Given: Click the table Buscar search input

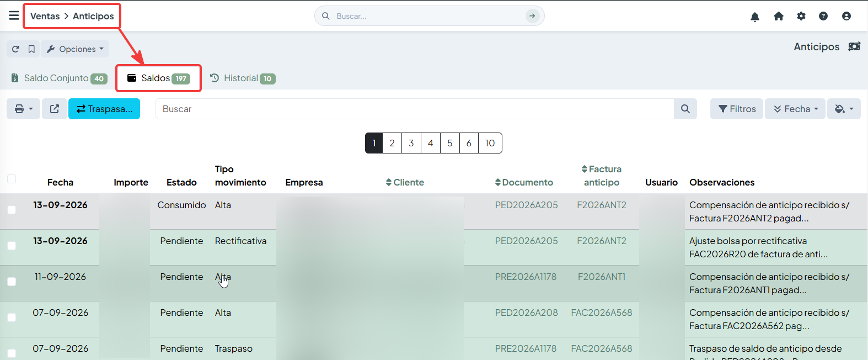Looking at the screenshot, I should click(415, 109).
